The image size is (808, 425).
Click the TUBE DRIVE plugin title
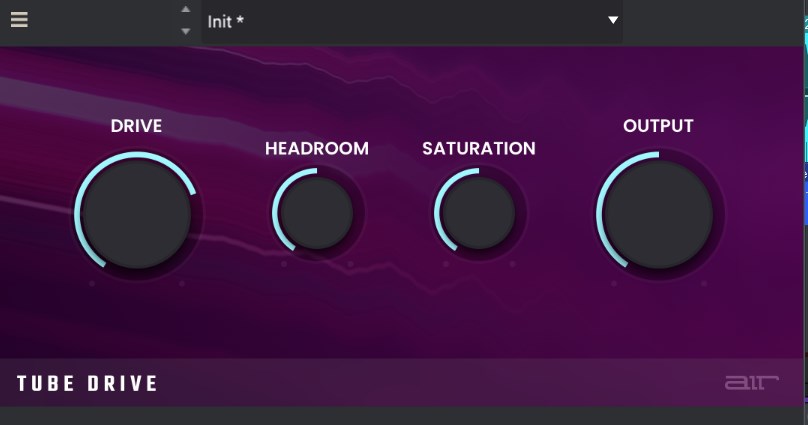(x=87, y=384)
